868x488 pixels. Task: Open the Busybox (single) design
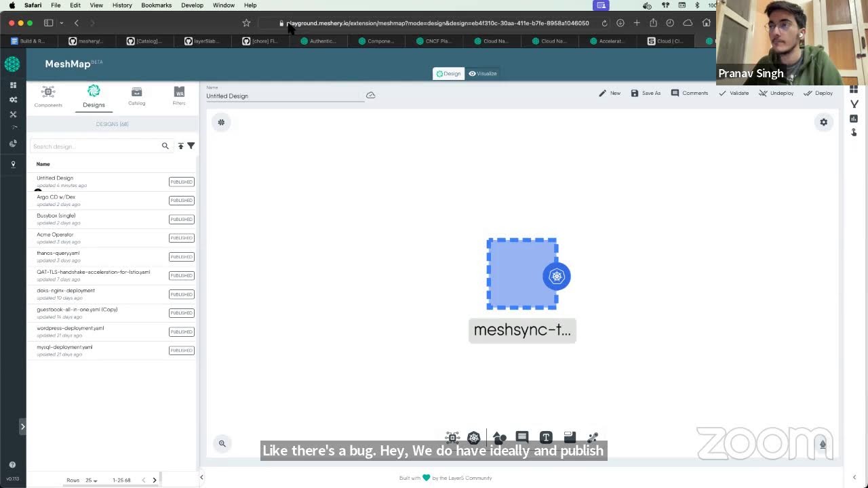112,219
